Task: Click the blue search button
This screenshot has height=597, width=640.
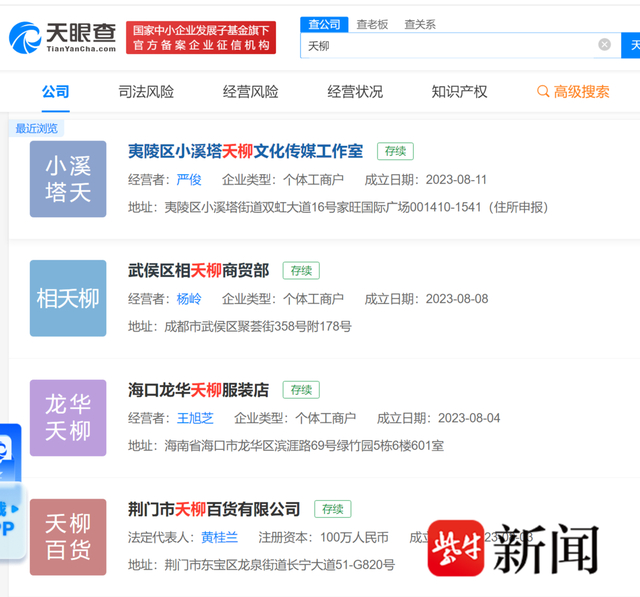Action: pyautogui.click(x=631, y=45)
